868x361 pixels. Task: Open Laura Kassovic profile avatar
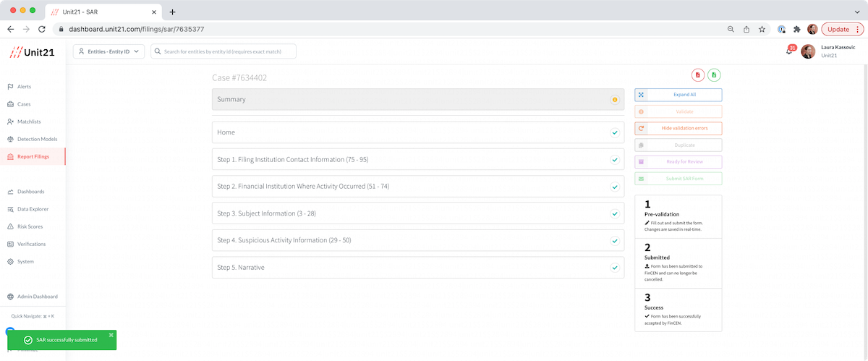coord(808,51)
